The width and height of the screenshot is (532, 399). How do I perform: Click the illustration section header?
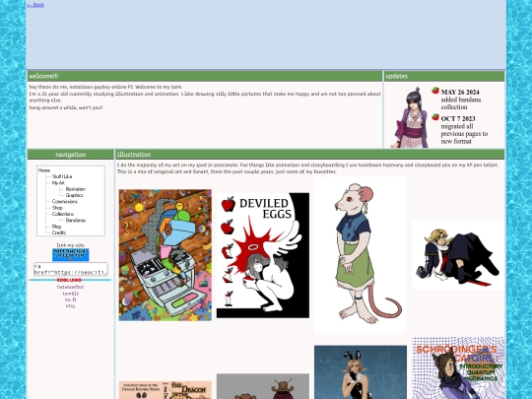click(310, 155)
